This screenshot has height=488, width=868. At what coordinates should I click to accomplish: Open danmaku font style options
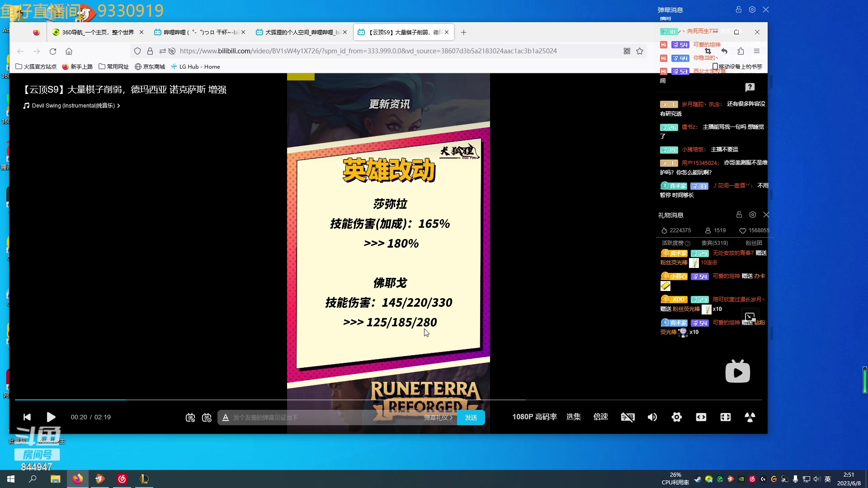tap(226, 418)
